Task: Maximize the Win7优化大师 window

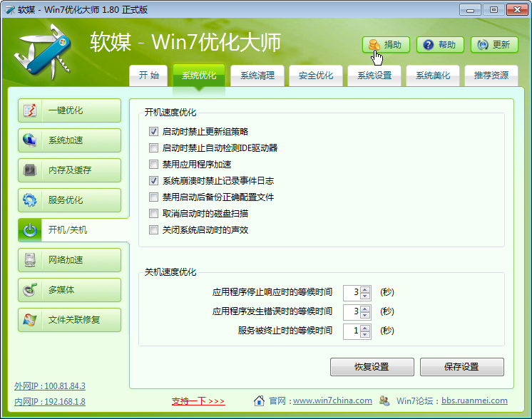Action: click(493, 10)
